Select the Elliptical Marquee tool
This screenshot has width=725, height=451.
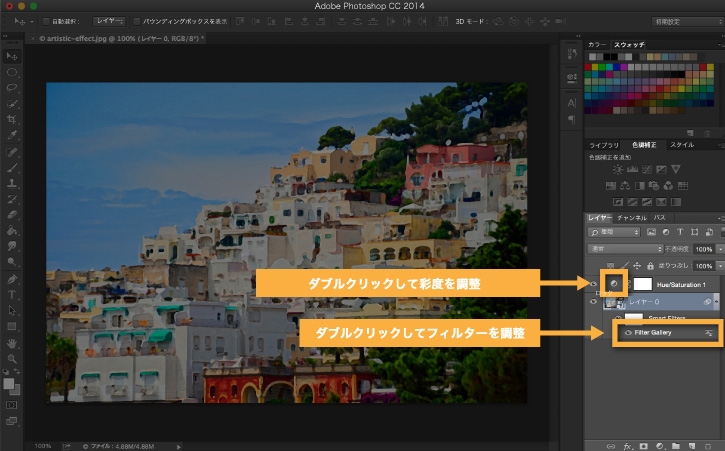click(12, 72)
